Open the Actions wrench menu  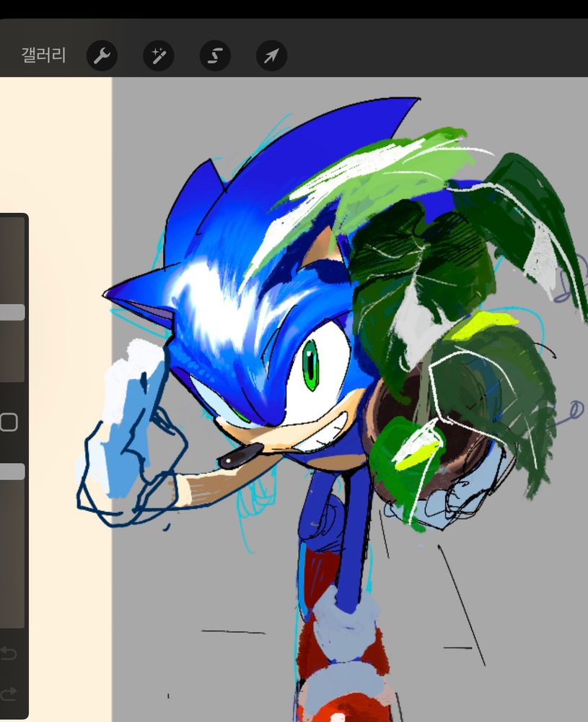[x=102, y=56]
